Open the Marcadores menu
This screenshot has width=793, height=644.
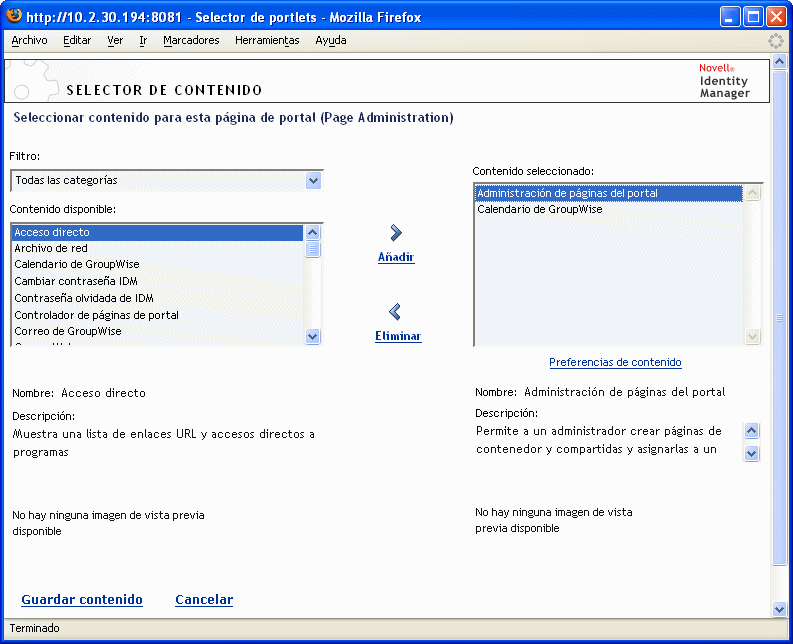click(x=191, y=40)
